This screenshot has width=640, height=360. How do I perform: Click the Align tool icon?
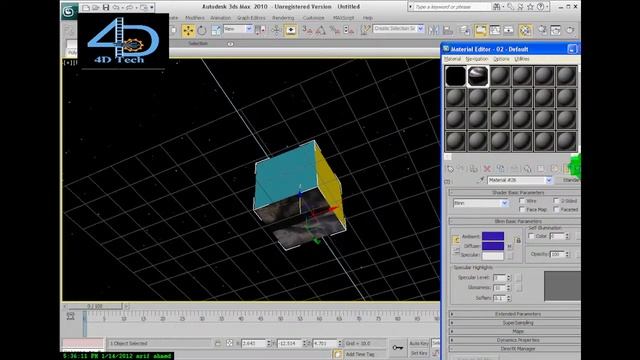[x=448, y=30]
